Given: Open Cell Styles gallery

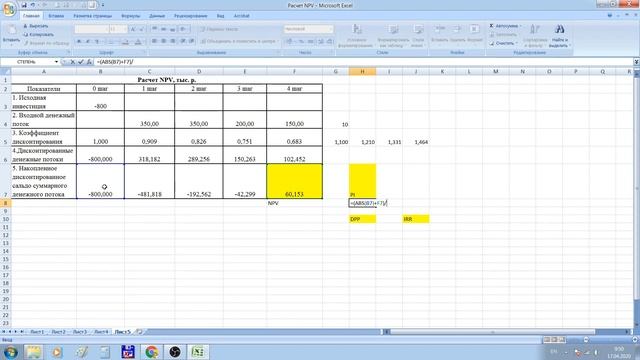Looking at the screenshot, I should click(x=418, y=36).
